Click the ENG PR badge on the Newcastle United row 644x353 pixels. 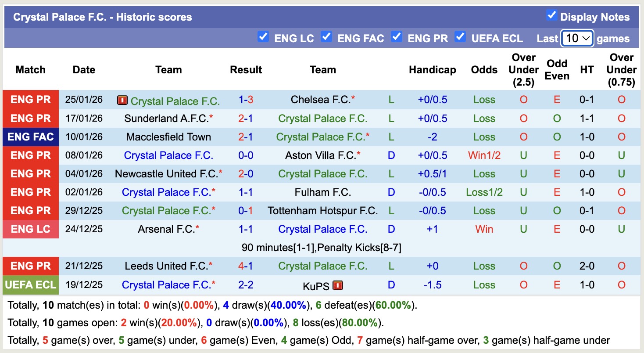point(30,173)
